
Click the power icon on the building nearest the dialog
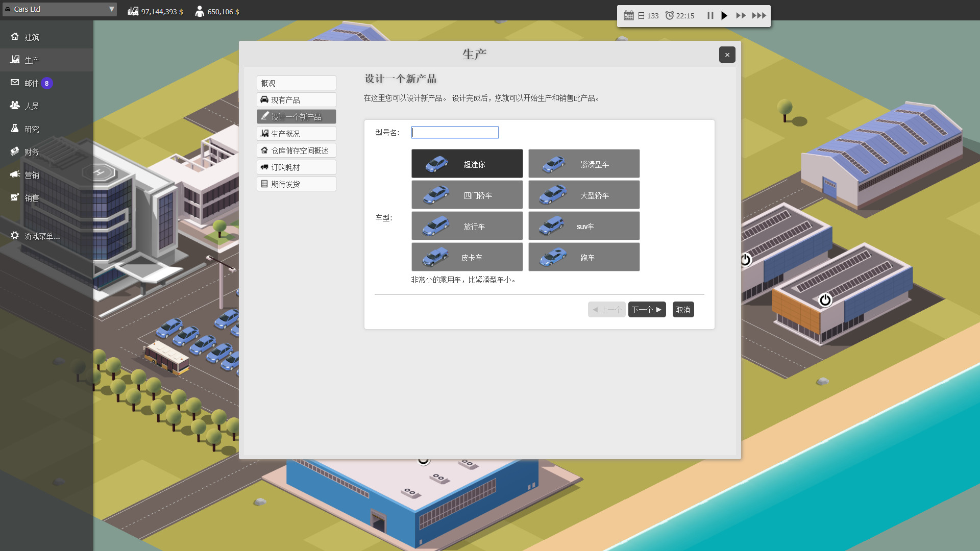point(746,260)
